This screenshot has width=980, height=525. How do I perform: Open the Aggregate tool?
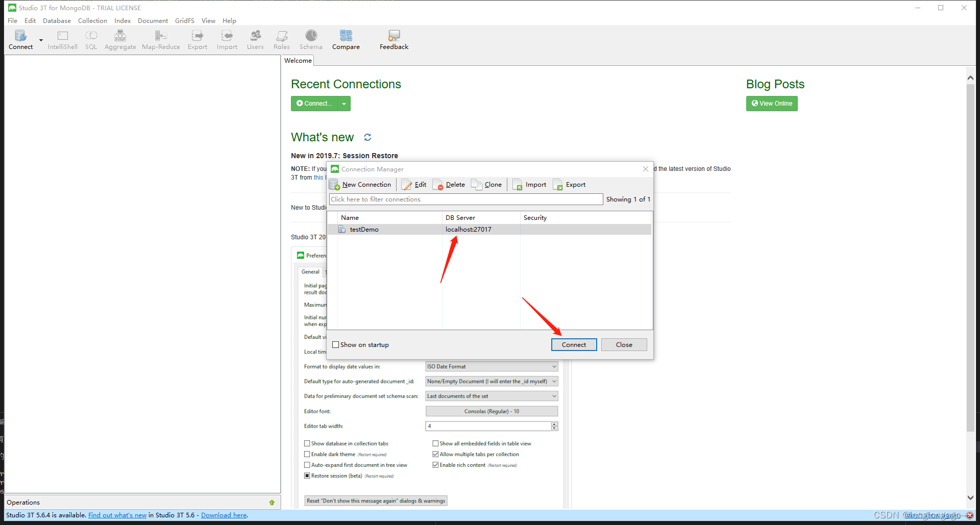click(120, 39)
